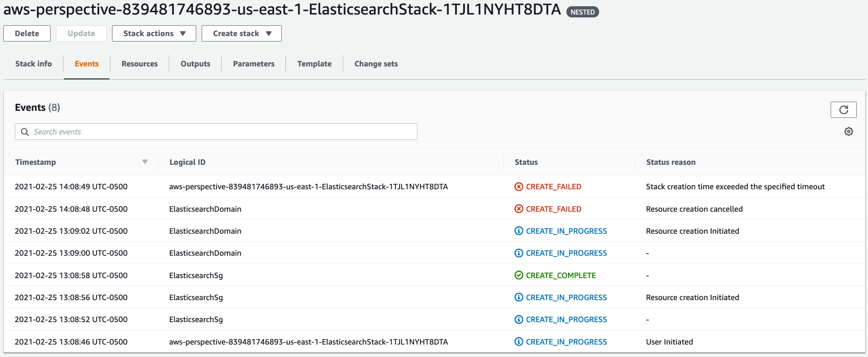The width and height of the screenshot is (868, 357).
Task: Click the info icon in the 13:09:02 row
Action: pyautogui.click(x=519, y=231)
